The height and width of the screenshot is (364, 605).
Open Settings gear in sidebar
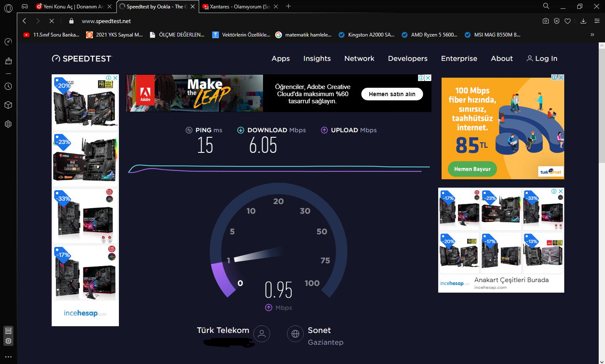coord(8,124)
